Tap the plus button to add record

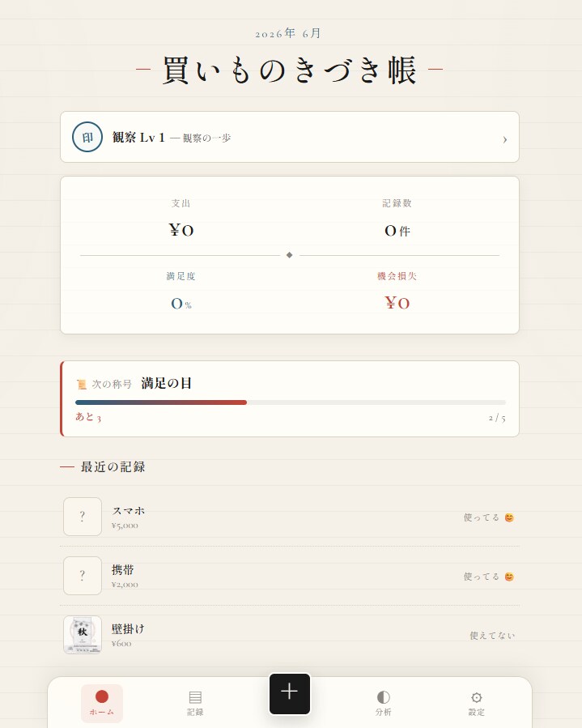click(x=290, y=694)
